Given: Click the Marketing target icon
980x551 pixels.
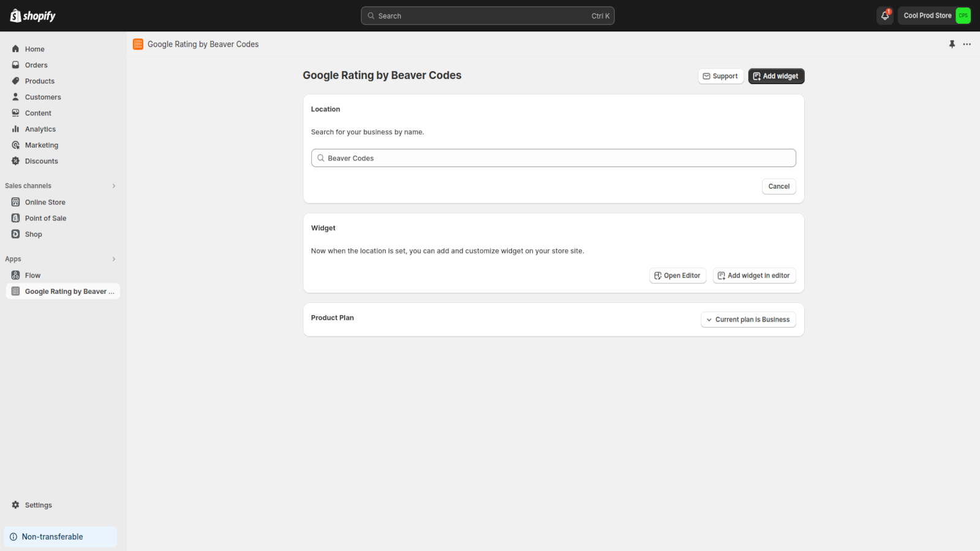Looking at the screenshot, I should click(16, 145).
